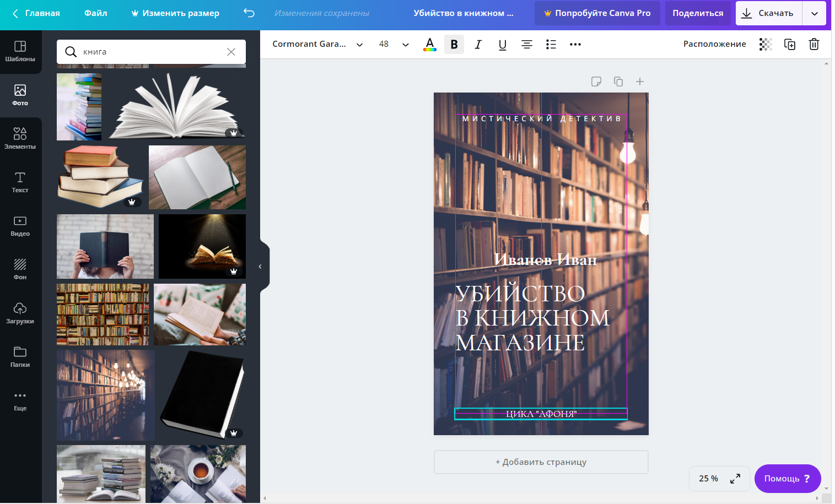Open the text color picker
This screenshot has height=504, width=835.
tap(429, 44)
